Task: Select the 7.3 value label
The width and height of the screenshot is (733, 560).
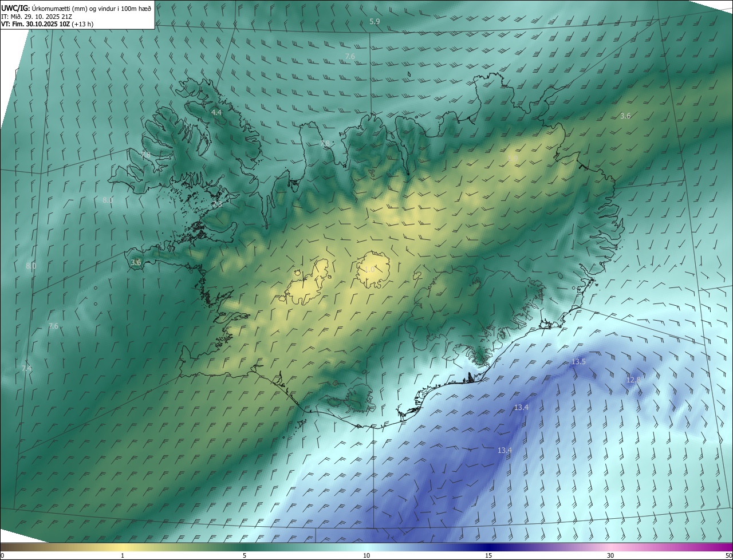Action: [x=217, y=204]
